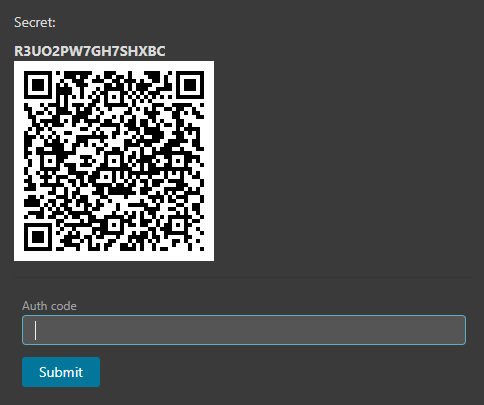Viewport: 484px width, 405px height.
Task: Click the QR code's top-left finder square
Action: [x=38, y=85]
